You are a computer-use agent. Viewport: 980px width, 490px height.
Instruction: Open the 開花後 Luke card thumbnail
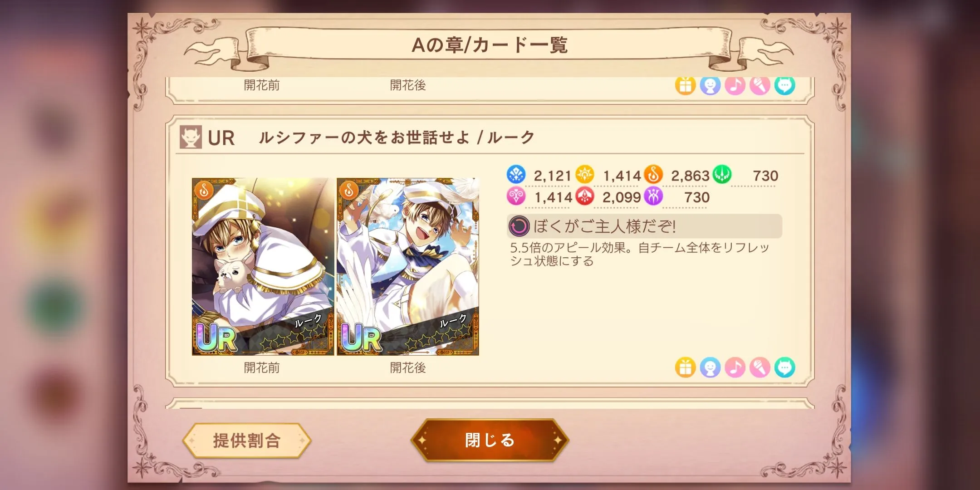(x=408, y=267)
